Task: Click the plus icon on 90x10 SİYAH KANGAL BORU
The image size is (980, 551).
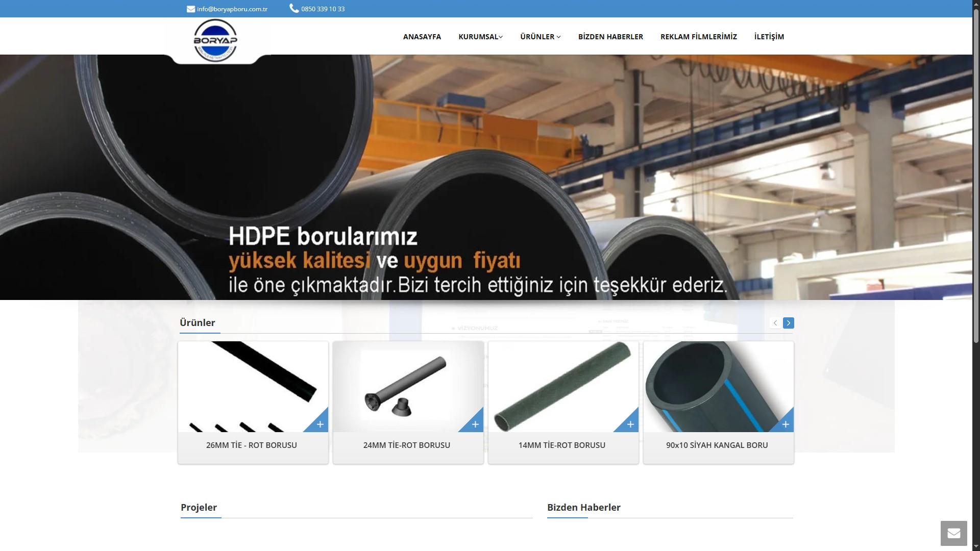Action: pos(786,424)
